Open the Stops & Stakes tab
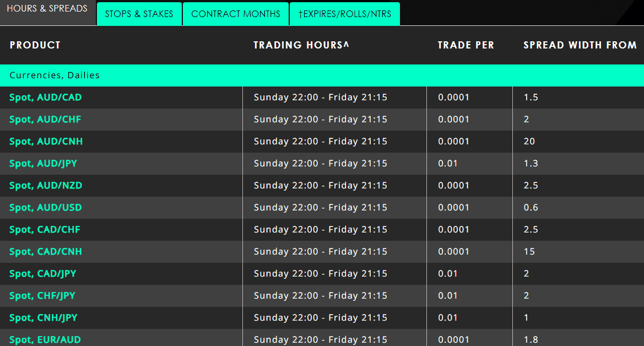Image resolution: width=644 pixels, height=346 pixels. pos(139,14)
